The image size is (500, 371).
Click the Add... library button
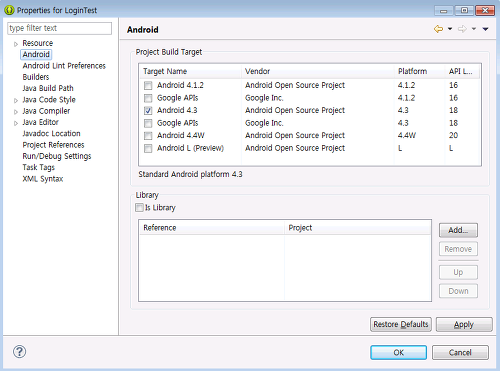(458, 230)
